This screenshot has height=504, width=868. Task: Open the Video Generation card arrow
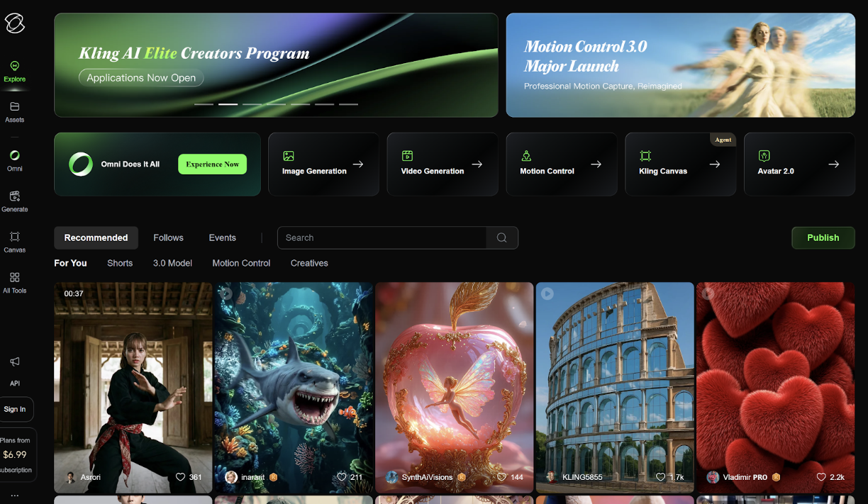tap(477, 164)
